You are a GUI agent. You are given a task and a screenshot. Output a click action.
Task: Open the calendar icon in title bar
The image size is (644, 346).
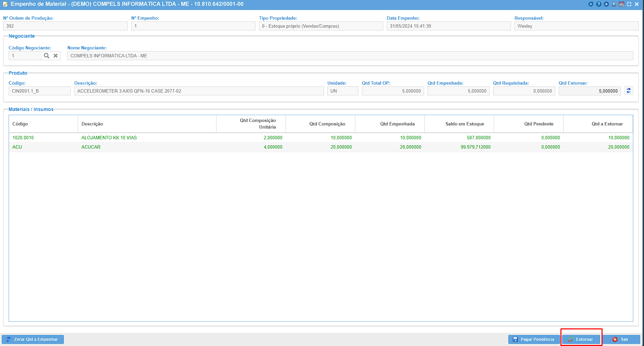[x=622, y=4]
